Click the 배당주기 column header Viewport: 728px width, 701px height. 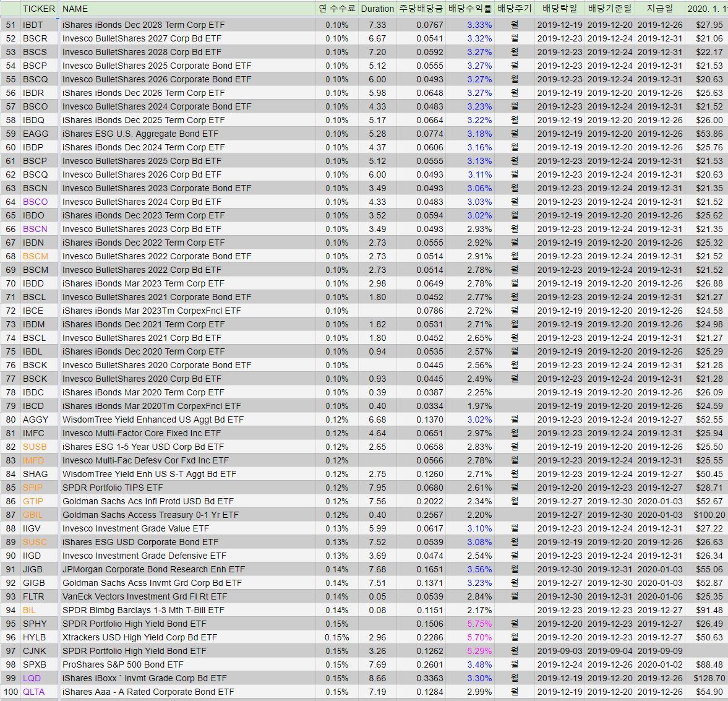click(515, 9)
